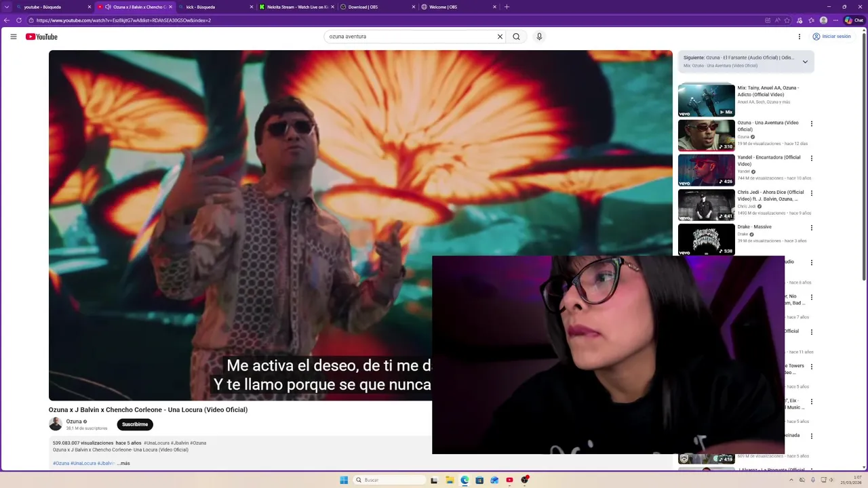Go back with the browser back arrow
This screenshot has height=488, width=868.
coord(7,20)
